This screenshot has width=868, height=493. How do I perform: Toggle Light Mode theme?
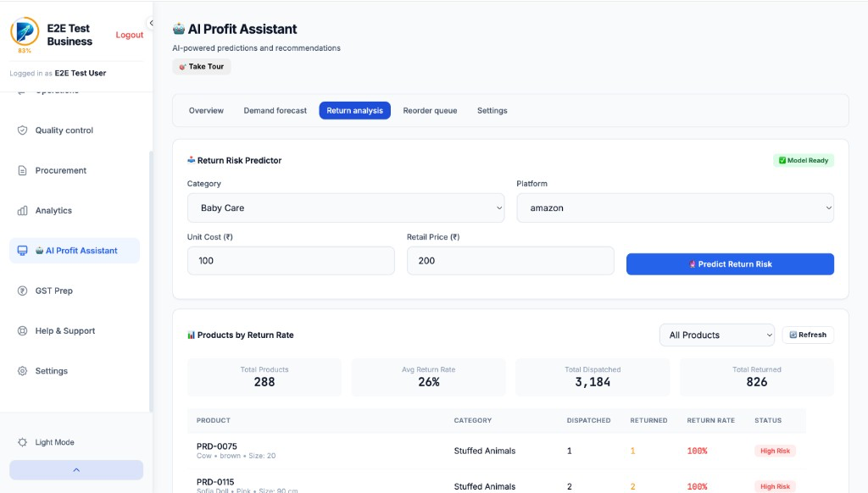click(54, 442)
